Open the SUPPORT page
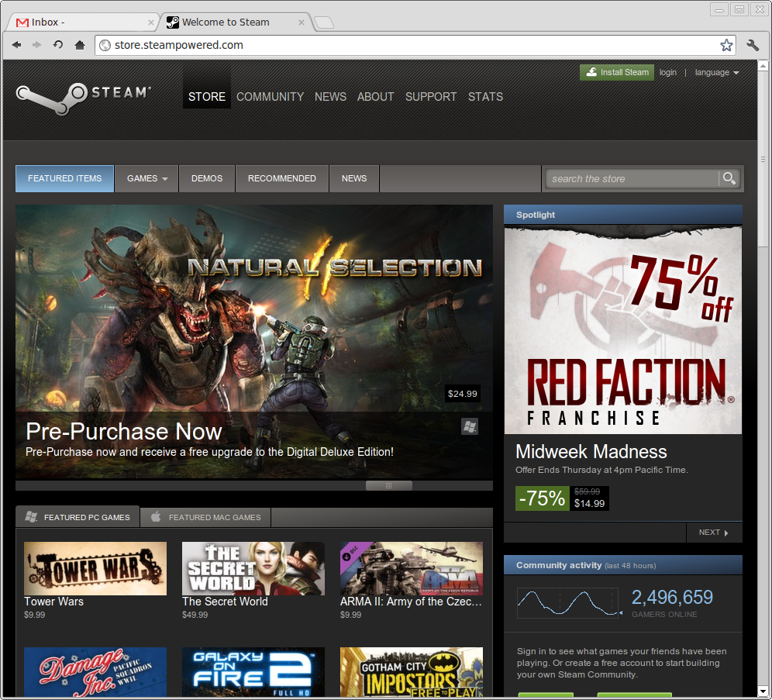 point(431,96)
